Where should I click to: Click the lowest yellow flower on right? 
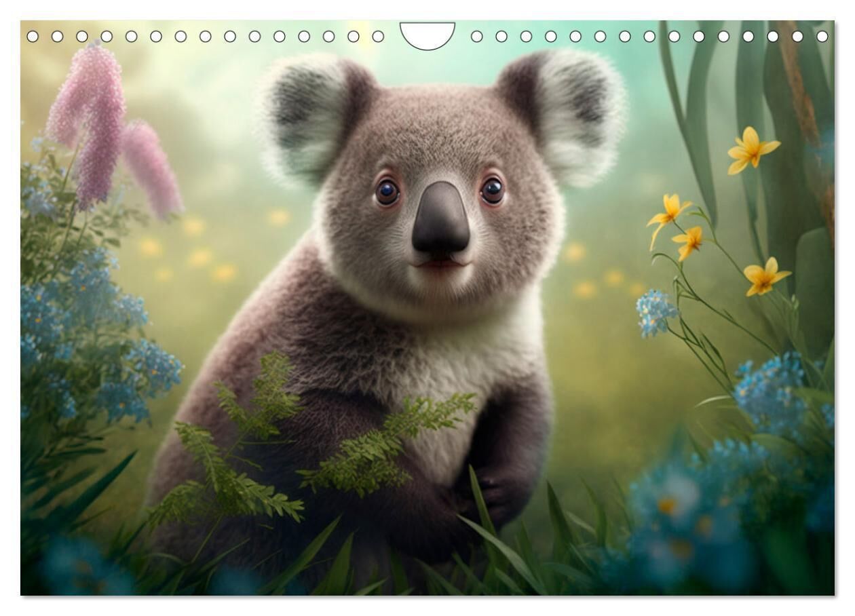point(765,276)
